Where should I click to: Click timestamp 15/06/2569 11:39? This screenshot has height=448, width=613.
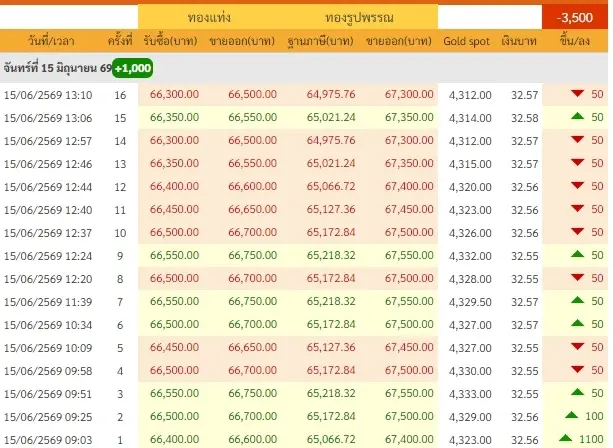pos(48,302)
